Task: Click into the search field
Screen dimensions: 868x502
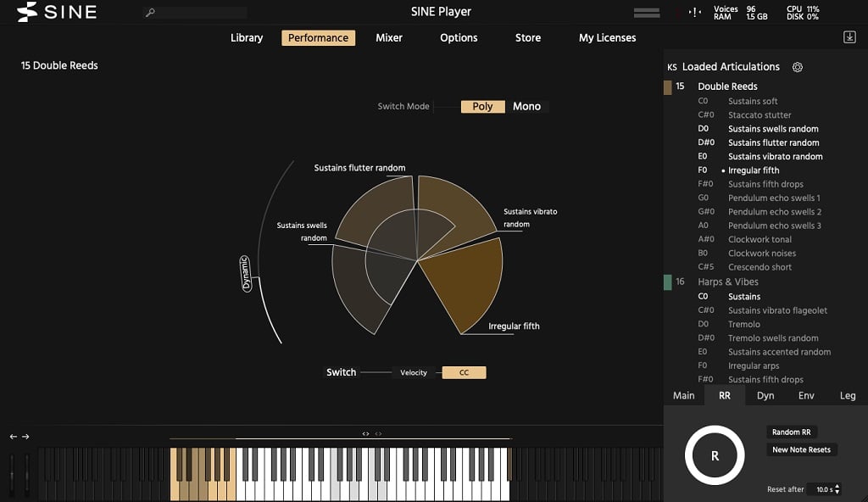Action: [x=195, y=12]
